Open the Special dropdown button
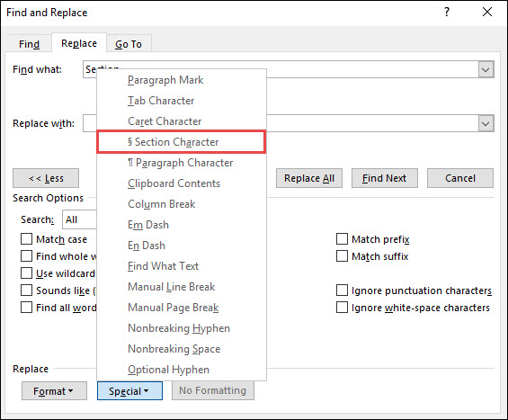The height and width of the screenshot is (420, 508). pyautogui.click(x=129, y=391)
